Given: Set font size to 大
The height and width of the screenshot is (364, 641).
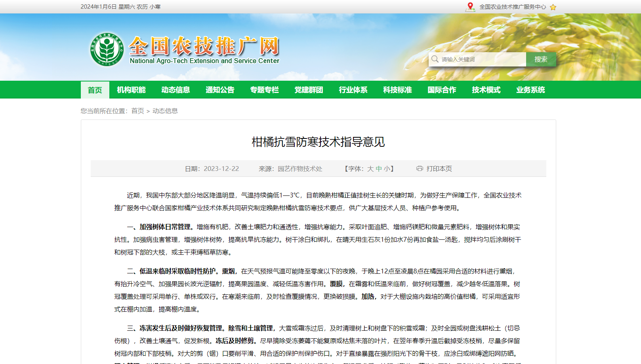Looking at the screenshot, I should tap(370, 169).
